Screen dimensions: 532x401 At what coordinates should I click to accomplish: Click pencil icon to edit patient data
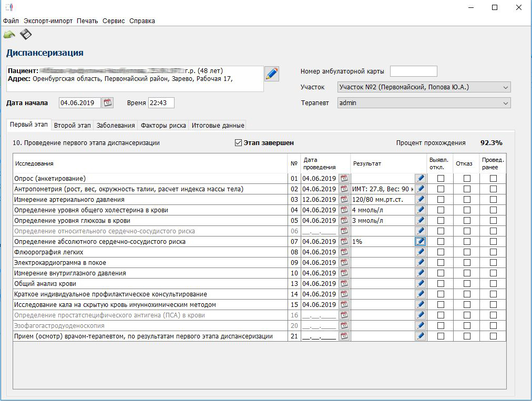click(271, 74)
